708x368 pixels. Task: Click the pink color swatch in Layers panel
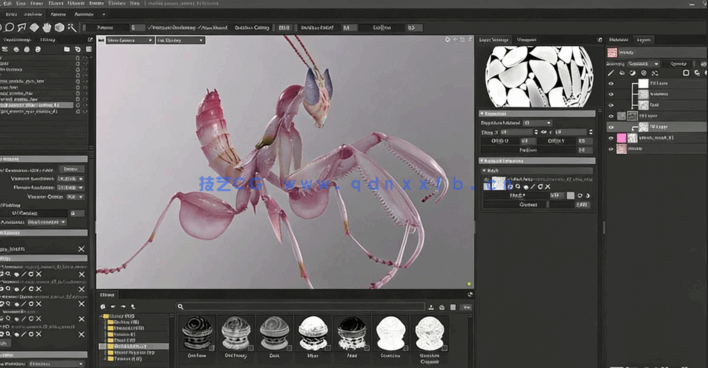click(622, 138)
